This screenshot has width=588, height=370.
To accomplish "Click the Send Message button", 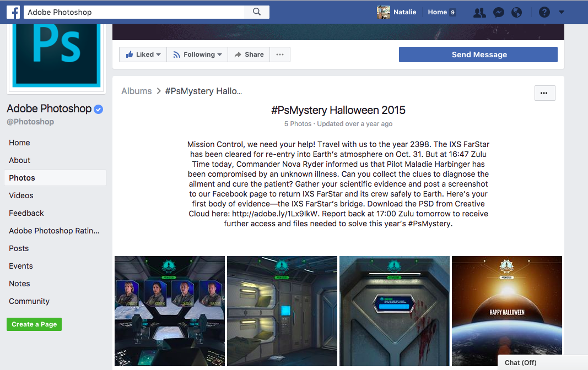I will (478, 55).
